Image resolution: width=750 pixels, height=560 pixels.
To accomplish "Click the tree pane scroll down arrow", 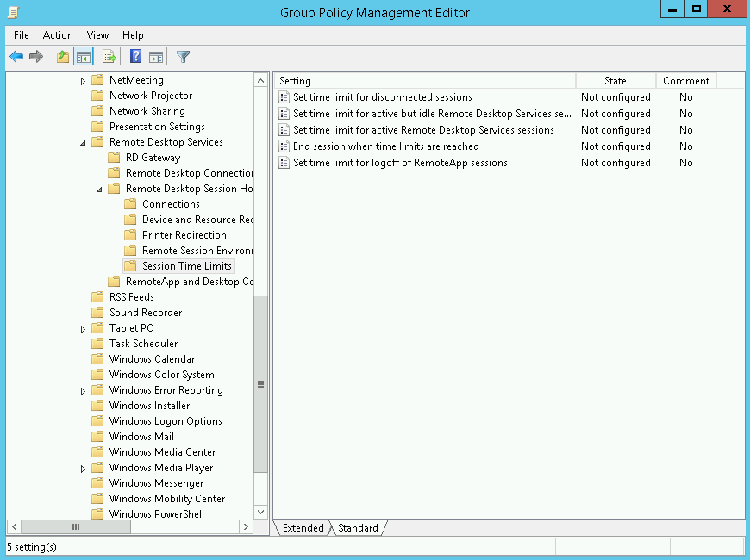I will click(260, 512).
